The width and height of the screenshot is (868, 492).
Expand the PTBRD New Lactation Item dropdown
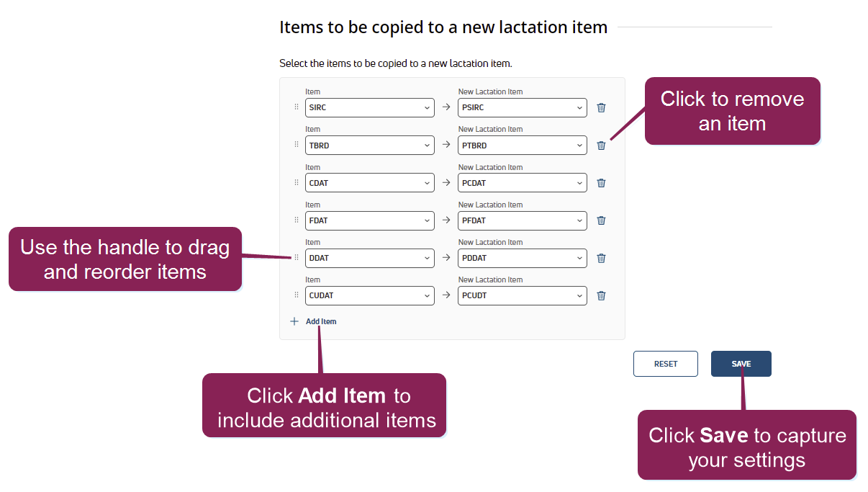pyautogui.click(x=522, y=146)
